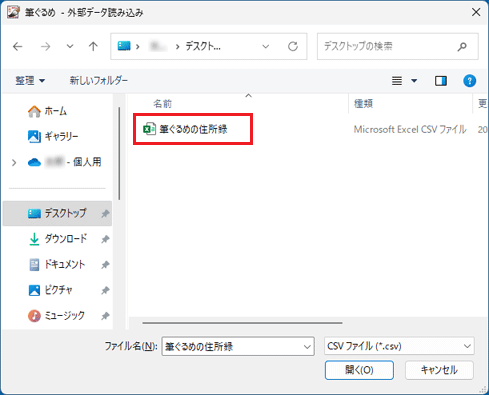Close the 外部データ読み込み dialog
489x395 pixels.
476,12
